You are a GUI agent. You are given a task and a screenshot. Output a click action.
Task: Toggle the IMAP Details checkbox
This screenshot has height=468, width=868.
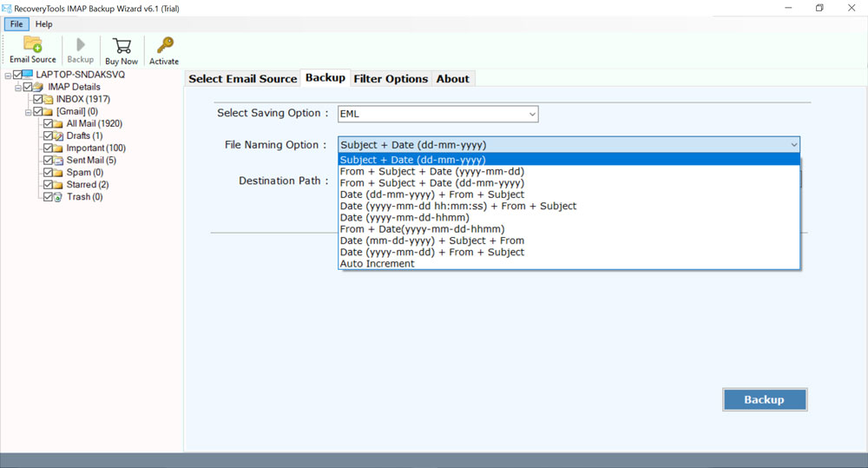[28, 87]
